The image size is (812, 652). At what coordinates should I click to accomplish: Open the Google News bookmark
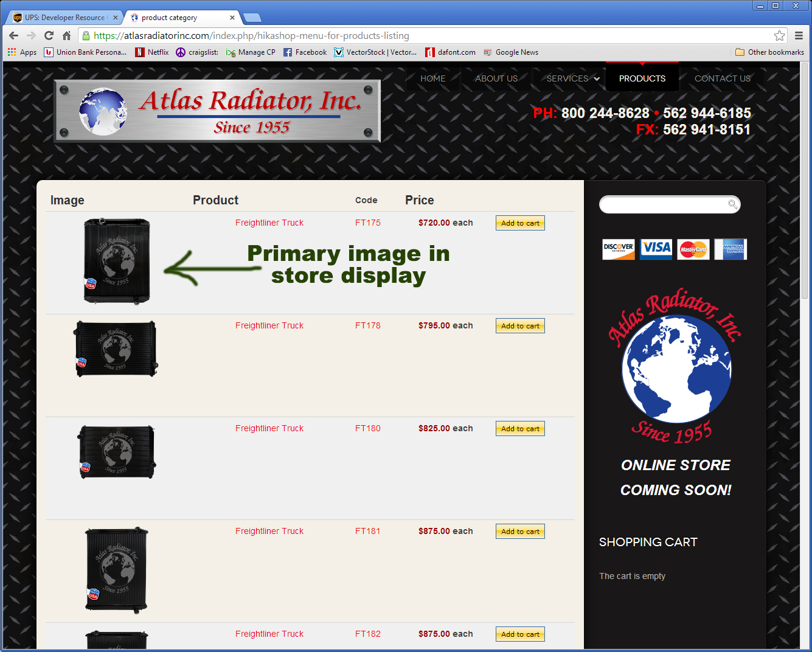[x=511, y=52]
